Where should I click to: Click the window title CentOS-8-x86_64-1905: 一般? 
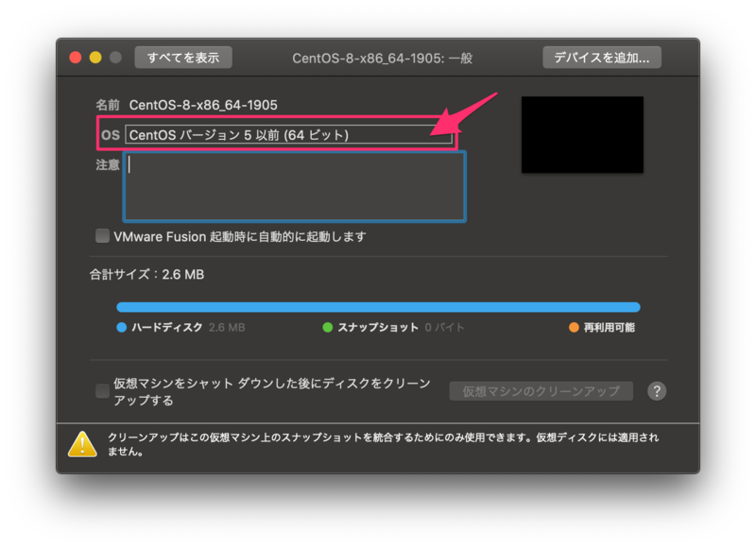tap(383, 59)
